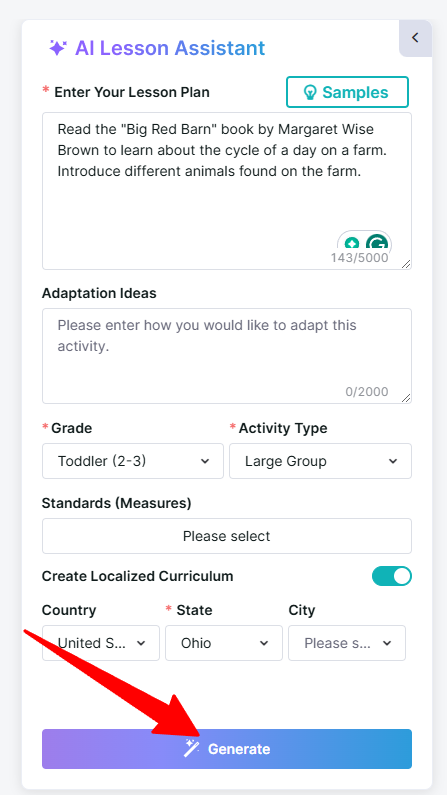Click the Adaptation Ideas textarea corner handle
The image size is (447, 795).
point(406,399)
